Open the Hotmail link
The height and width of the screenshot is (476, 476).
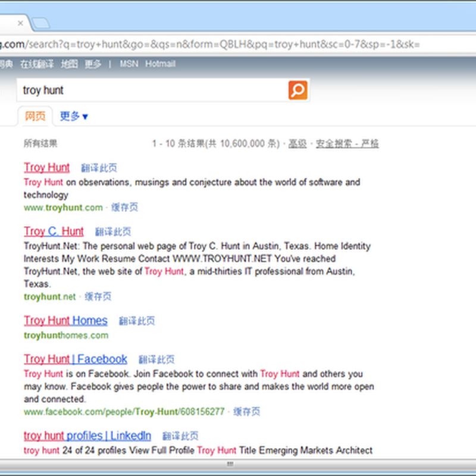(160, 64)
